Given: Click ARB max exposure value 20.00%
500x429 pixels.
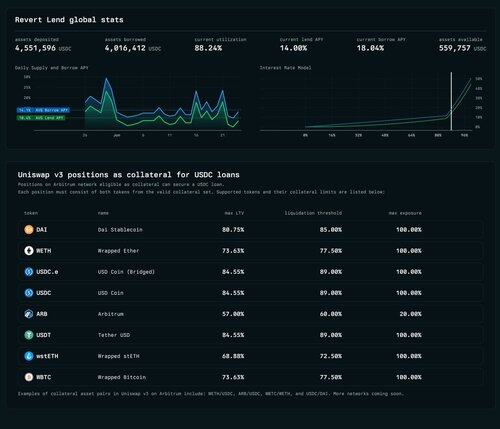Looking at the screenshot, I should (x=410, y=314).
